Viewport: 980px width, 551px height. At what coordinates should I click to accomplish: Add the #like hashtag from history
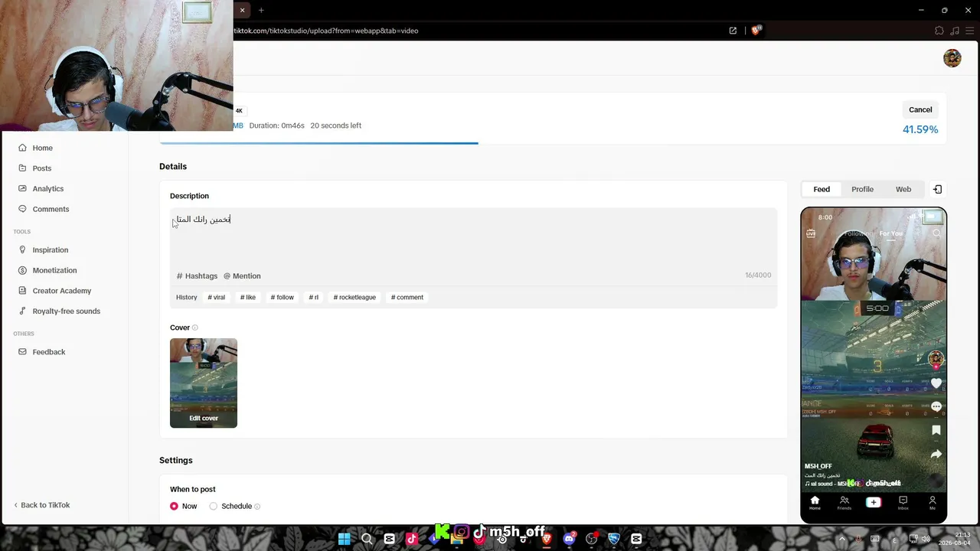click(x=248, y=298)
